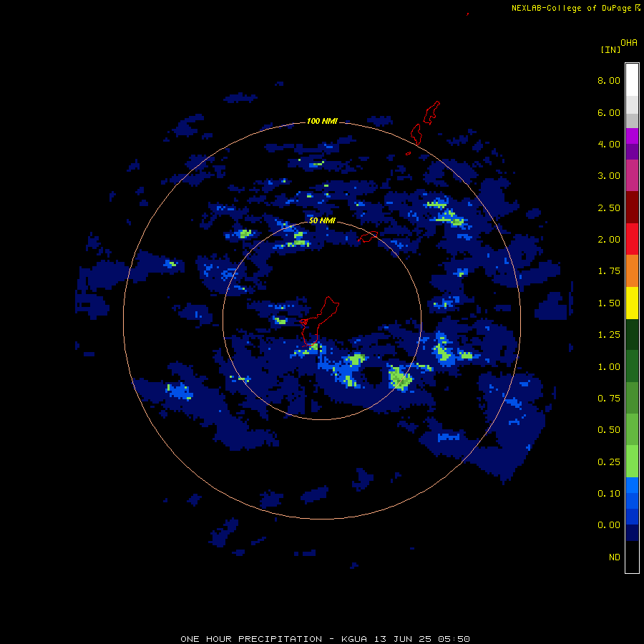Click the 3.00 legend value

(608, 176)
